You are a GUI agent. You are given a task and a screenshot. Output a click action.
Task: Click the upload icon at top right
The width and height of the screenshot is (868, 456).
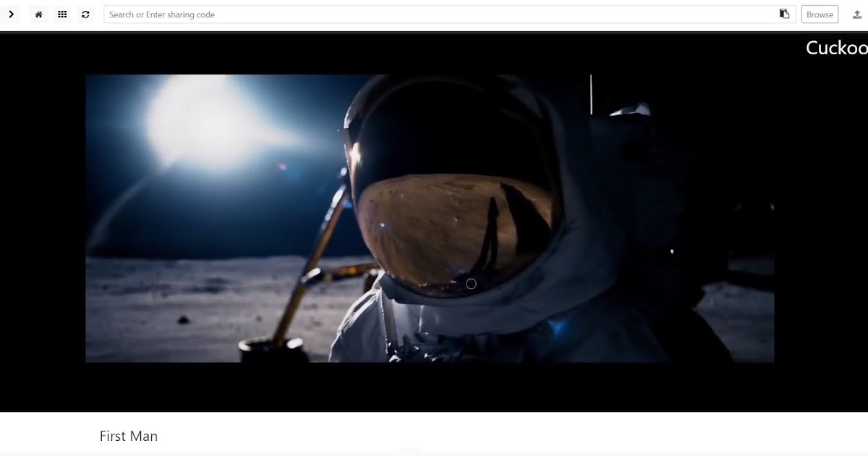(x=856, y=14)
